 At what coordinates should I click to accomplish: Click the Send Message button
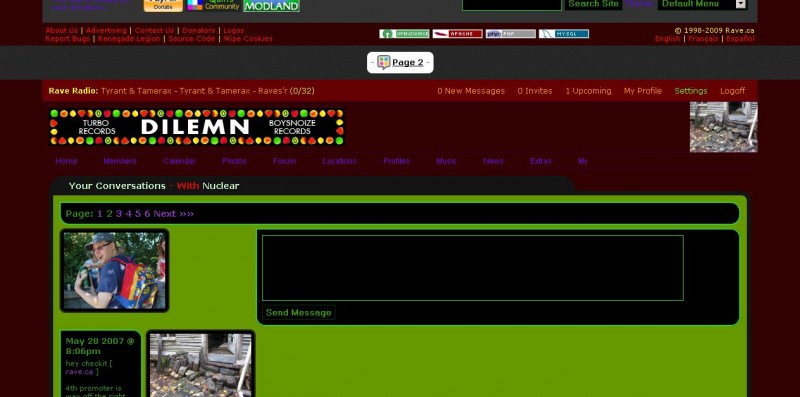tap(298, 312)
